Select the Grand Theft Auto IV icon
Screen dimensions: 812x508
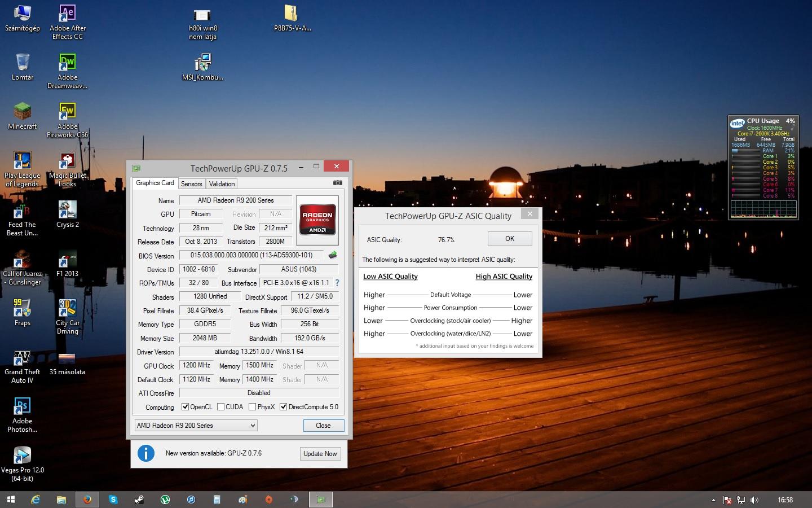point(23,366)
